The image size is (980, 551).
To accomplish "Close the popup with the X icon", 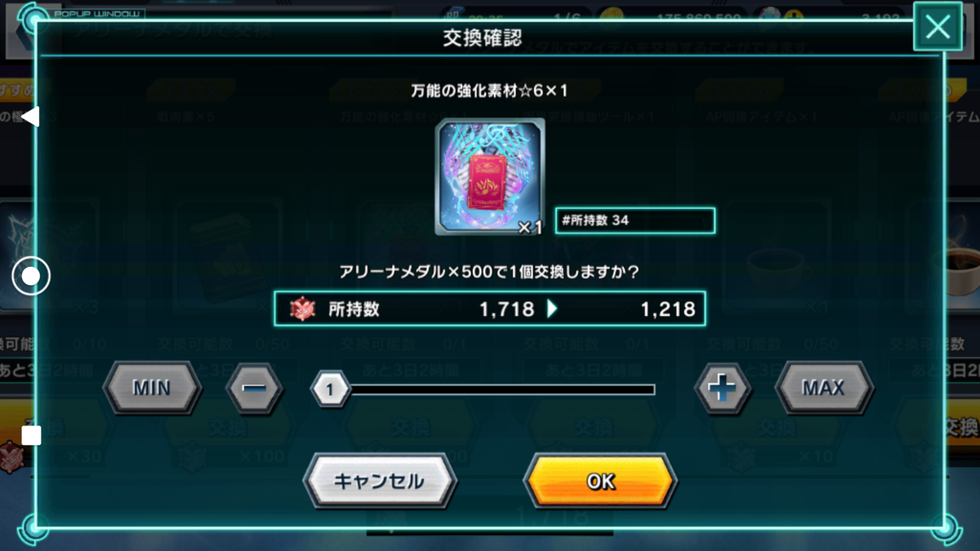I will (938, 28).
